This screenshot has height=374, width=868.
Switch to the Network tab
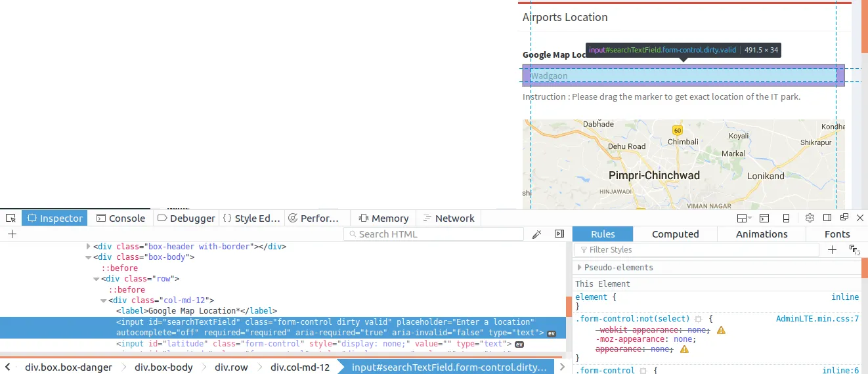(x=448, y=218)
